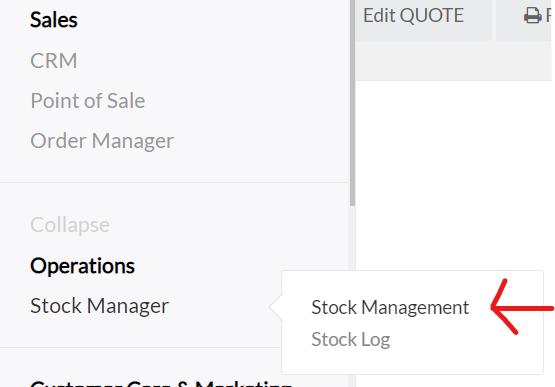Click the gray strip below the Edit QUOTE toolbar
Image resolution: width=555 pixels, height=387 pixels.
pyautogui.click(x=453, y=61)
